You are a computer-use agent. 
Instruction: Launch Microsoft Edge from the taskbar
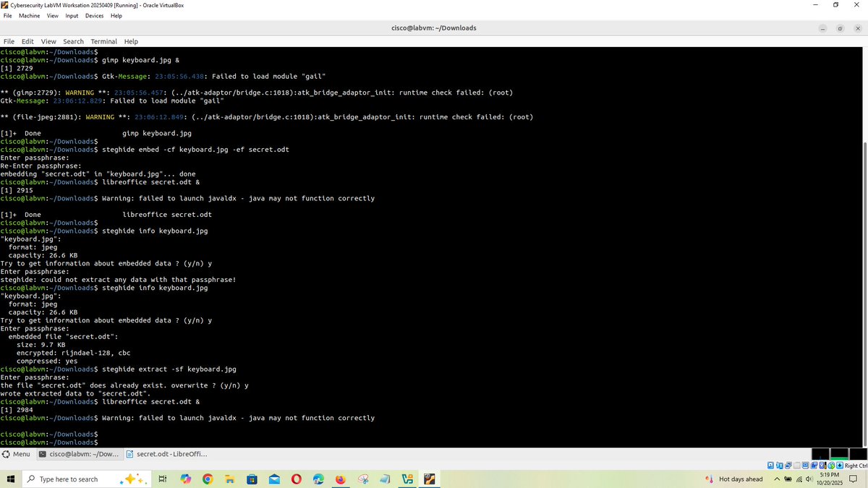point(318,479)
